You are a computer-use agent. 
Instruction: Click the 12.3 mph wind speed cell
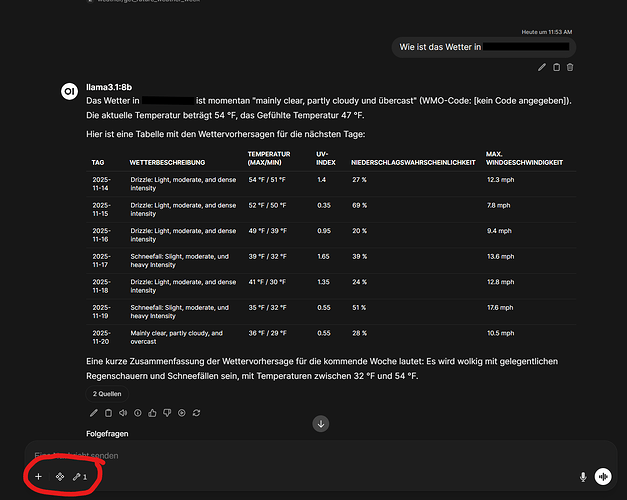501,180
